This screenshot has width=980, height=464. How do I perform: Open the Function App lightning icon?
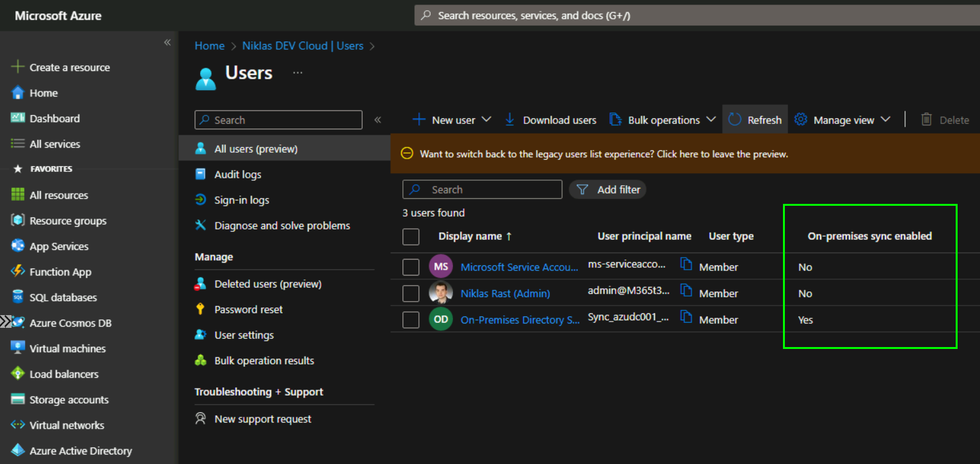pyautogui.click(x=18, y=272)
